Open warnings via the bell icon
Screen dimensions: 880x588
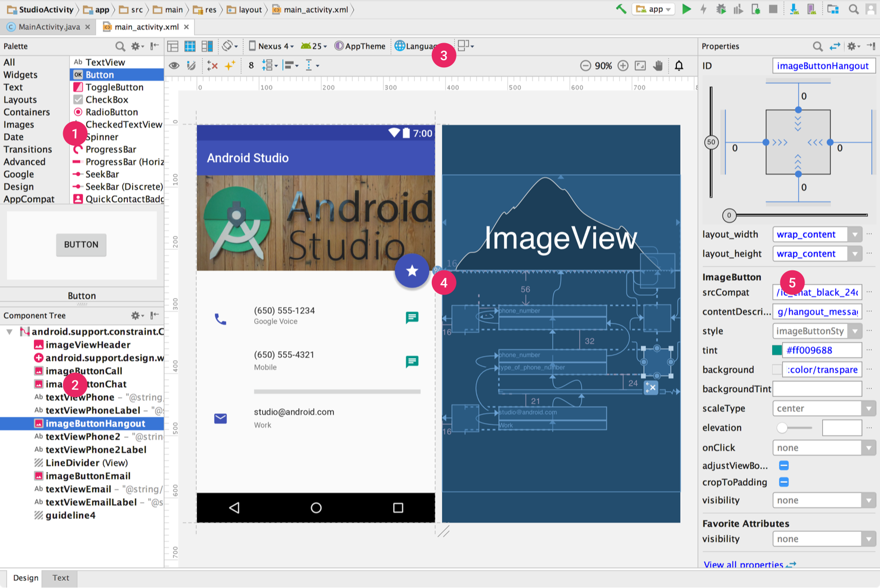679,65
